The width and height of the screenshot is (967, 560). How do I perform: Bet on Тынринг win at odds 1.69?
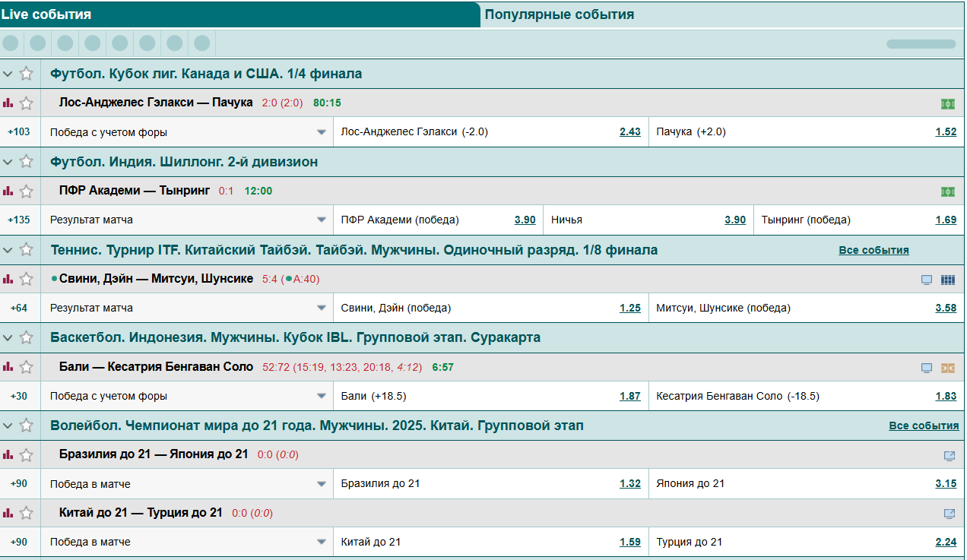(945, 220)
